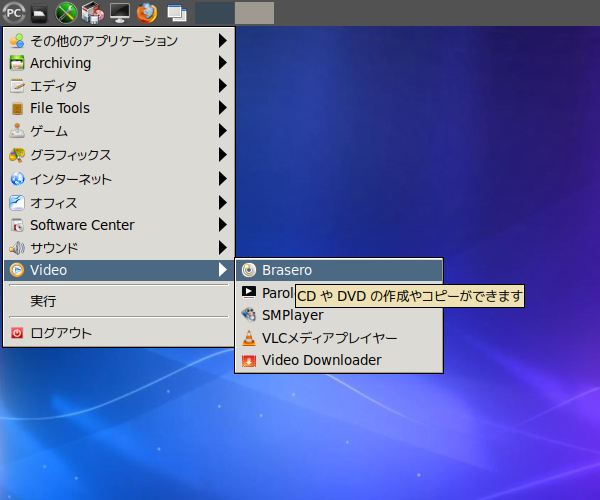Image resolution: width=600 pixels, height=500 pixels.
Task: Expand arrow beside オフィス
Action: (223, 202)
